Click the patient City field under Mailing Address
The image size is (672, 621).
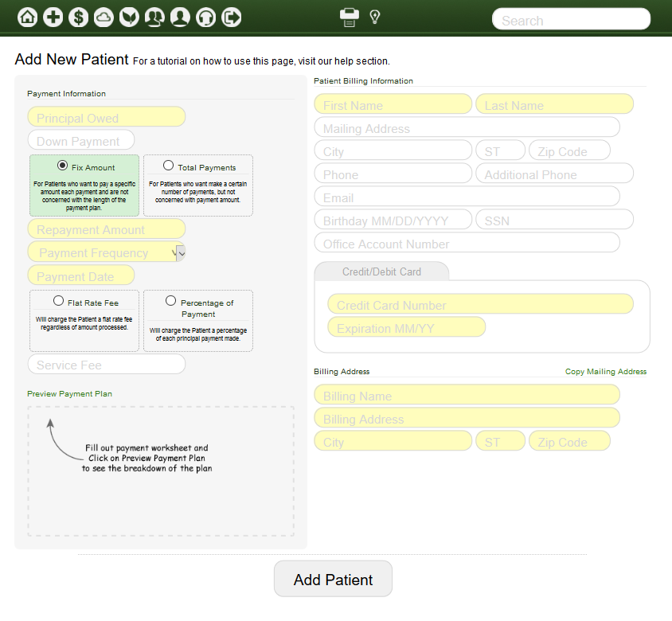pyautogui.click(x=393, y=150)
